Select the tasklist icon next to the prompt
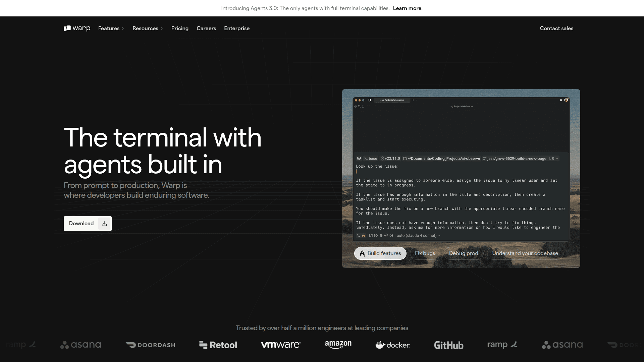Screen dimensions: 644x362 coord(371,235)
